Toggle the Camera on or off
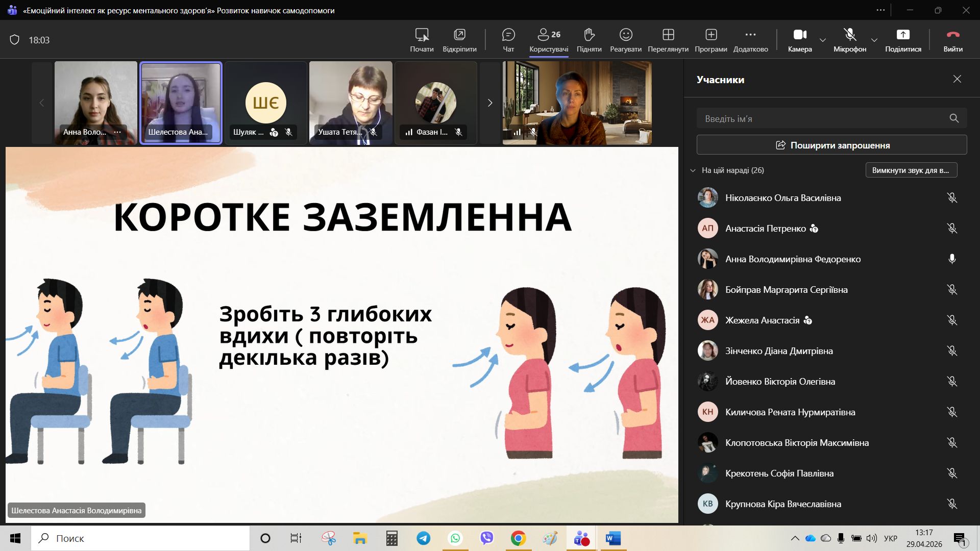 (x=800, y=35)
